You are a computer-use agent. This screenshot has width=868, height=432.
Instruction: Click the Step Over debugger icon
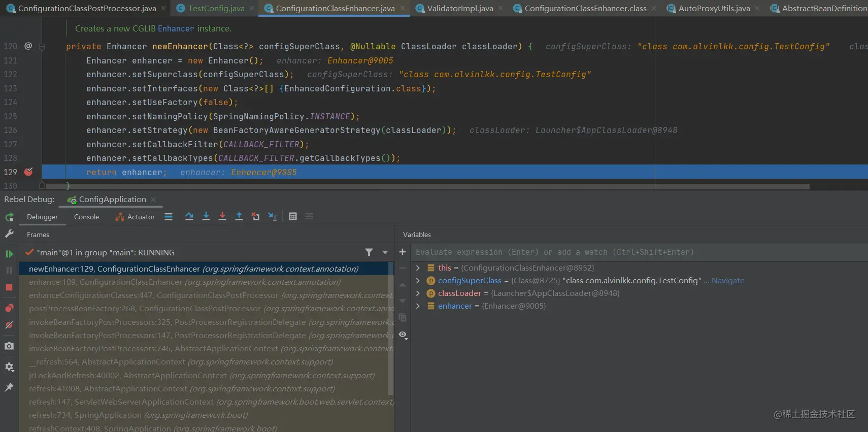[189, 217]
